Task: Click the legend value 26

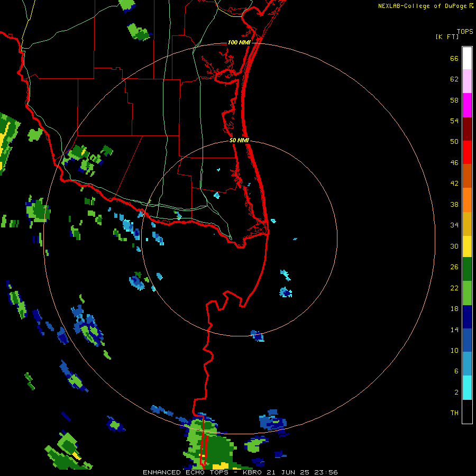Action: (454, 267)
